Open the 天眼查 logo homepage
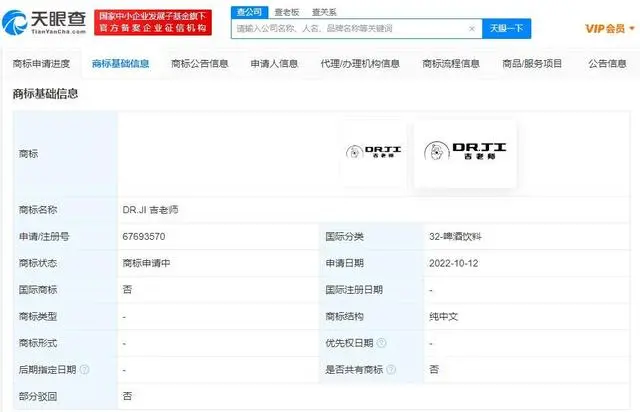Viewport: 640px width, 412px height. 44,22
